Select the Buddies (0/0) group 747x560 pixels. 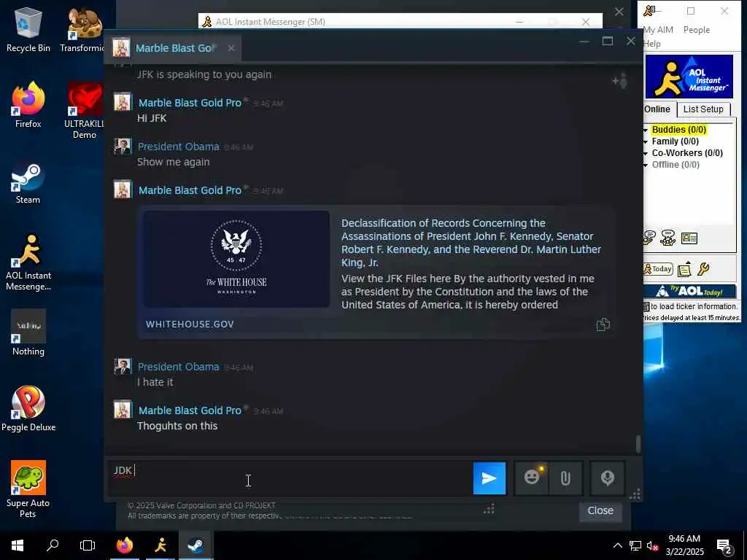click(679, 130)
